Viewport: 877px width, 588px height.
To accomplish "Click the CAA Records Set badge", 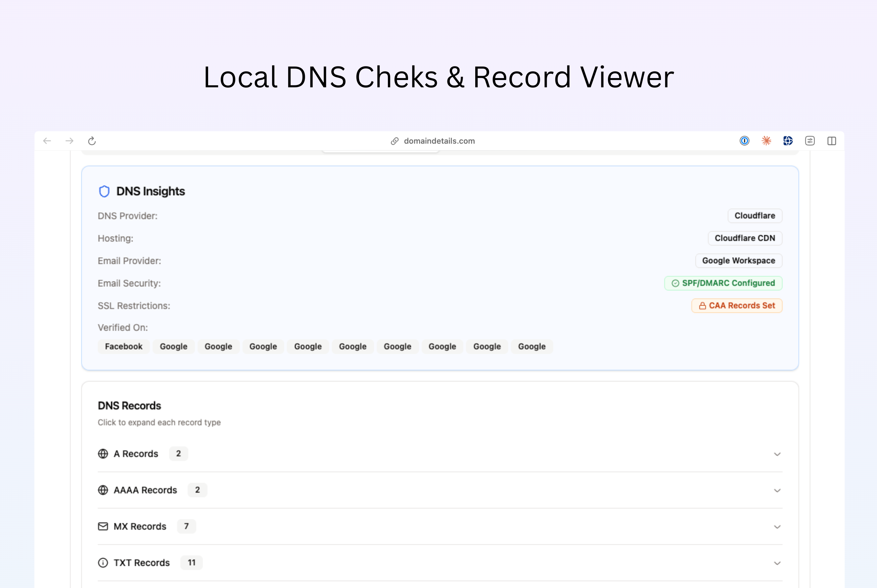I will click(737, 306).
